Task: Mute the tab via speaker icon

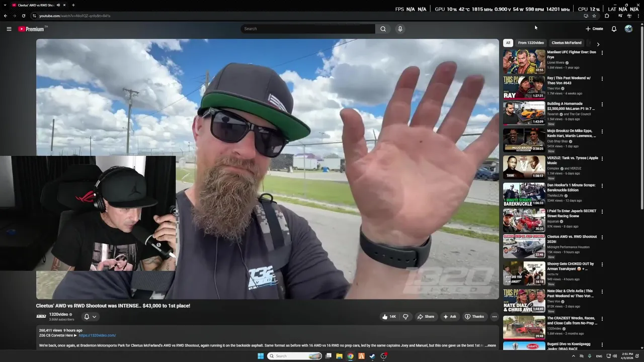Action: [58, 5]
